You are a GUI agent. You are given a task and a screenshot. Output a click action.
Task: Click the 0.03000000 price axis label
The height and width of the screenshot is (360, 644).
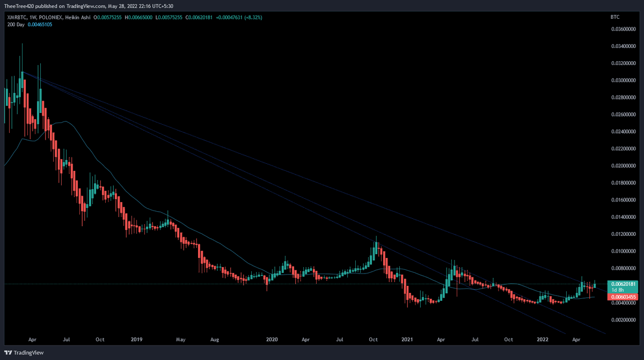623,81
